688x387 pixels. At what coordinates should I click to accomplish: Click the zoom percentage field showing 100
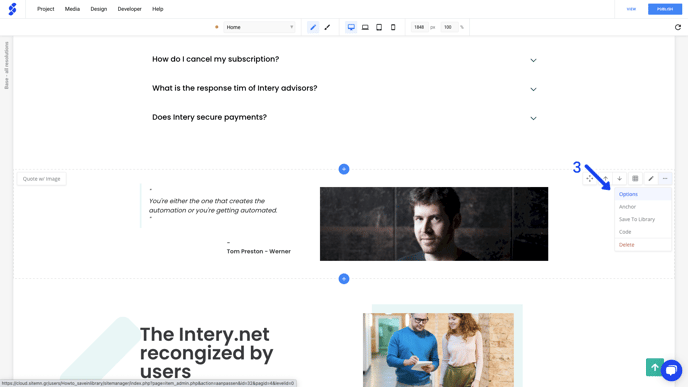coord(448,27)
